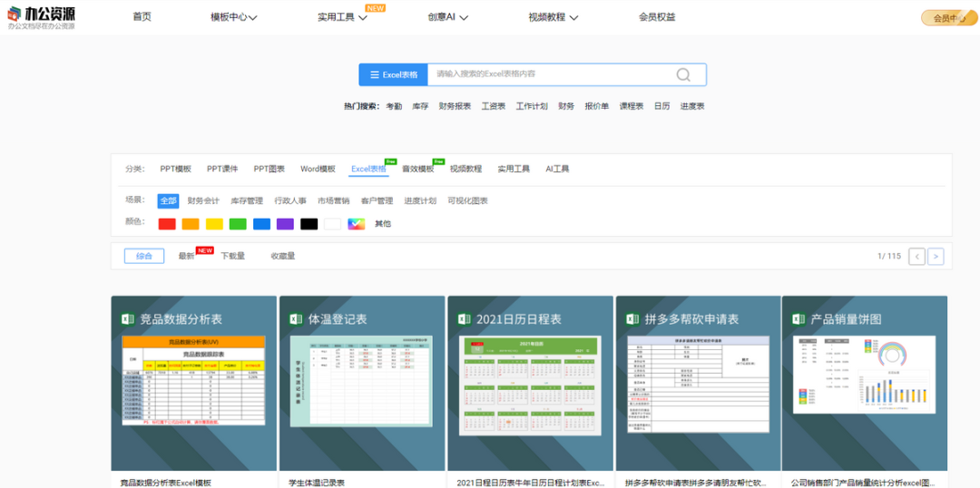
Task: Open the 会员权益 navigation item
Action: (x=657, y=17)
